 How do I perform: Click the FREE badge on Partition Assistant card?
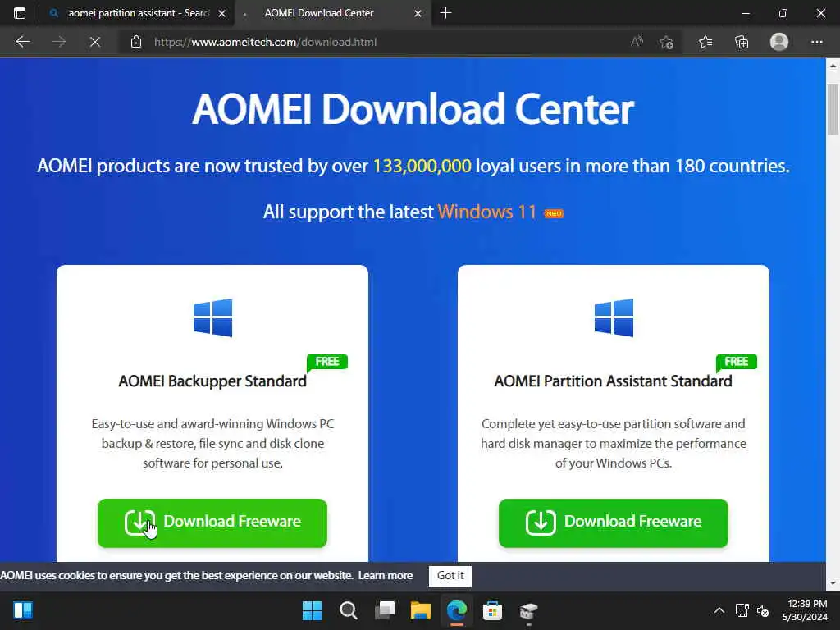pyautogui.click(x=736, y=362)
